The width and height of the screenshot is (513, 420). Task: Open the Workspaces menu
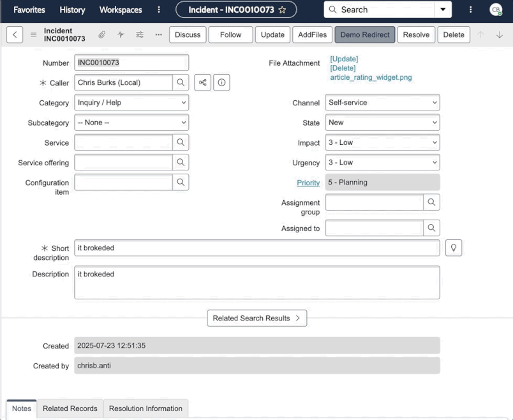[x=121, y=10]
